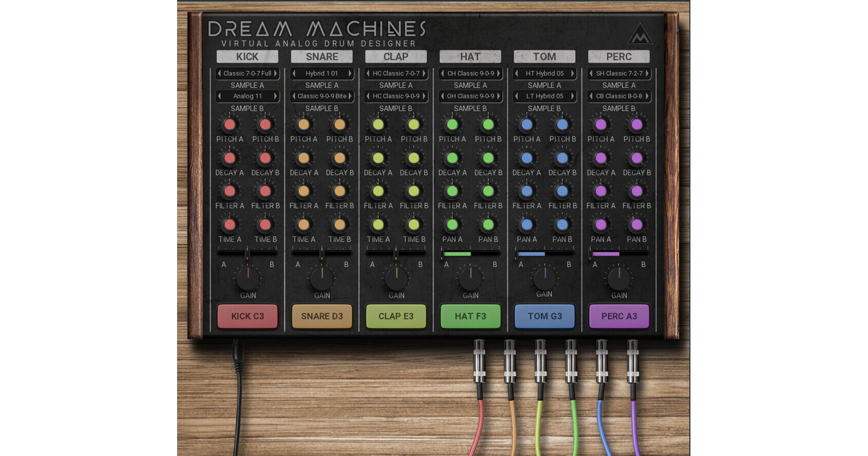Select the KICK channel header

pyautogui.click(x=247, y=56)
